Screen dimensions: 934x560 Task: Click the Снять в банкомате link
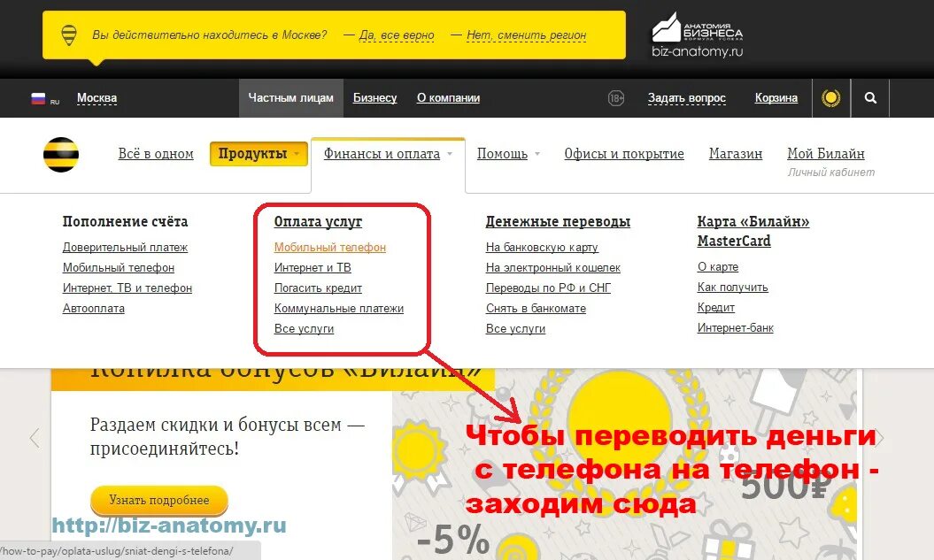pos(536,308)
